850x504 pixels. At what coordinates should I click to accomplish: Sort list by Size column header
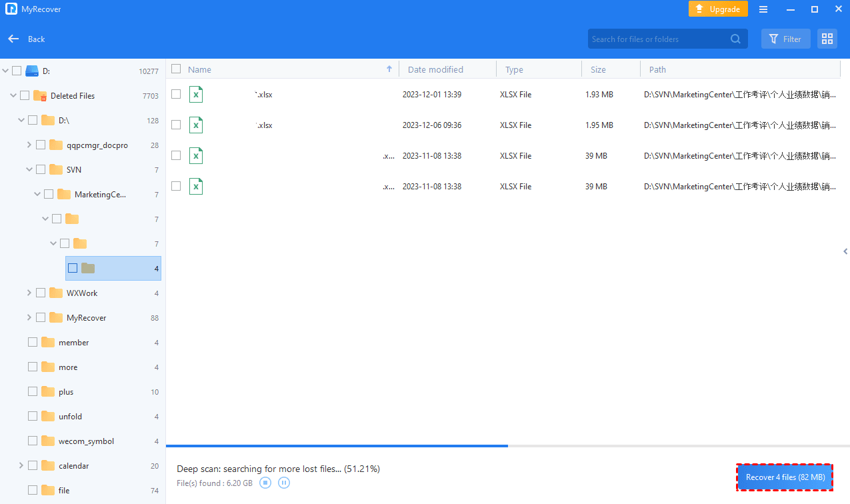(x=598, y=69)
